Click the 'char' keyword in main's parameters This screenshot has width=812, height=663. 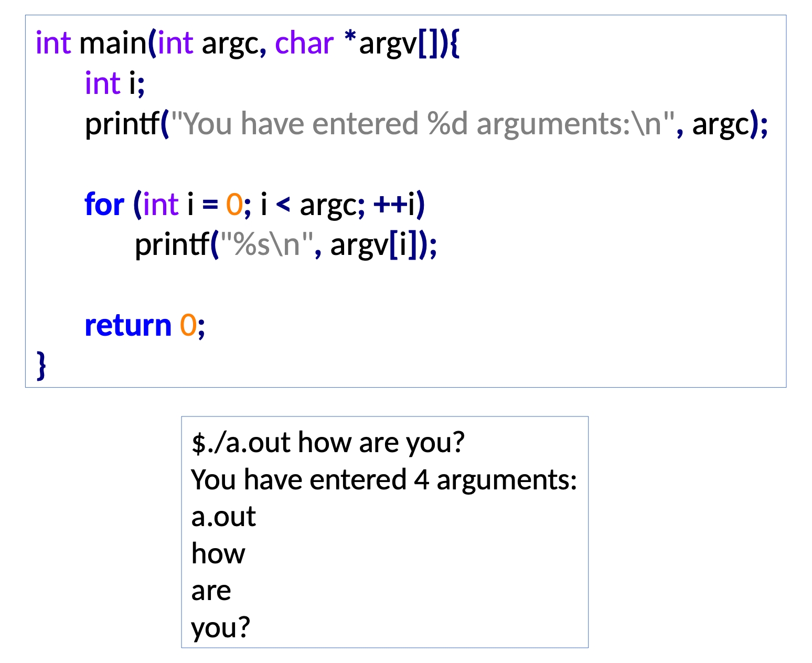tap(304, 43)
